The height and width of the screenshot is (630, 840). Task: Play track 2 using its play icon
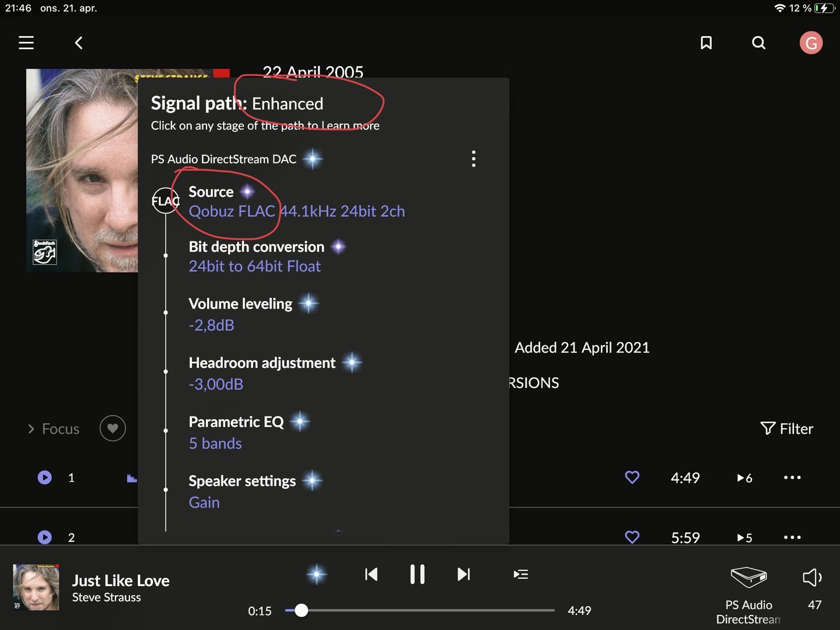coord(44,537)
